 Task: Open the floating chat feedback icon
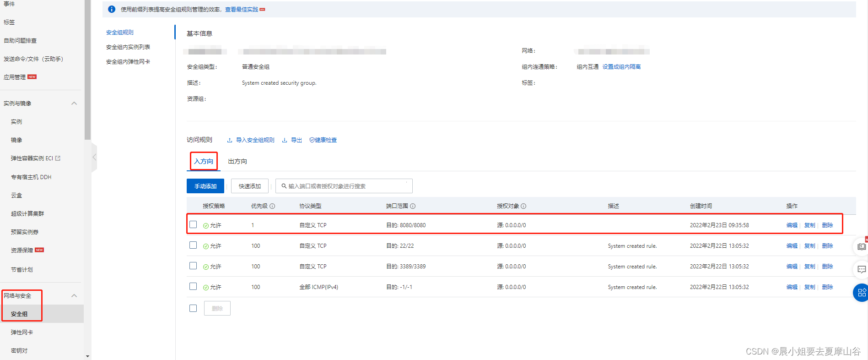(862, 269)
